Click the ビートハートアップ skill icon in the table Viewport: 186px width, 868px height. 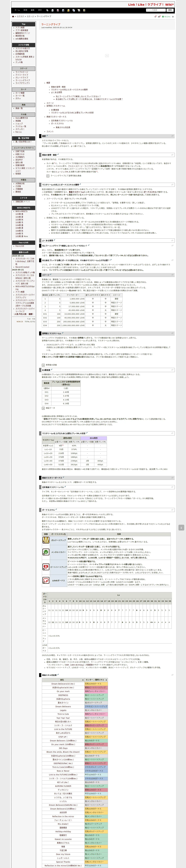pyautogui.click(x=46, y=567)
